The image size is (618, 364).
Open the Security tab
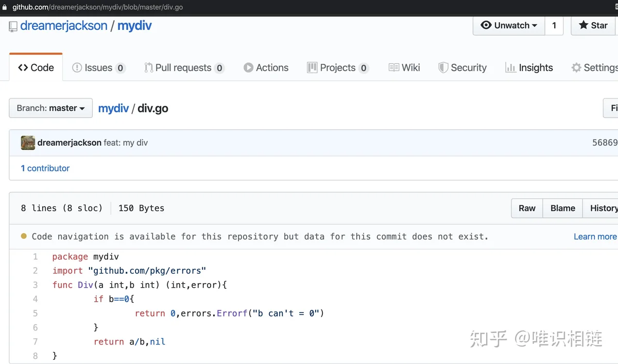pos(462,67)
